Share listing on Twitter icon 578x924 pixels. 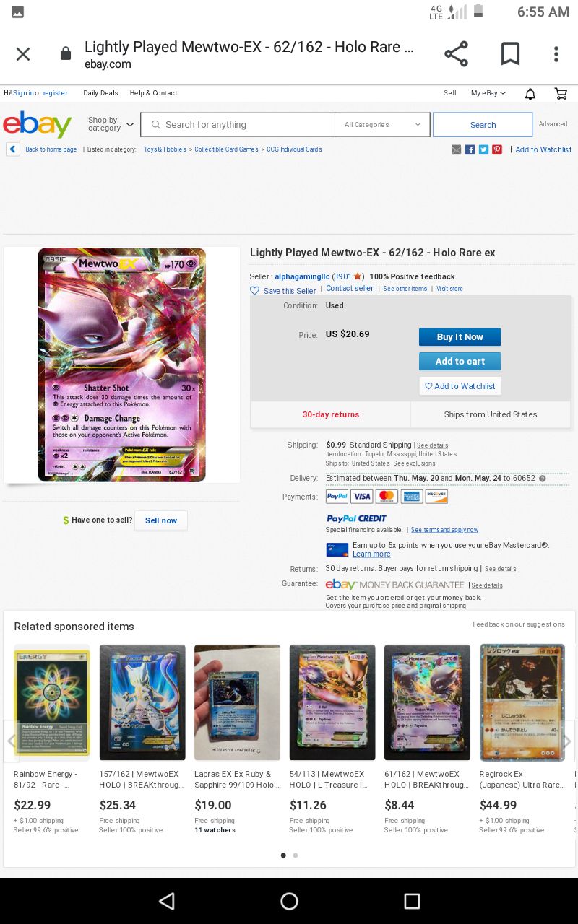point(484,149)
